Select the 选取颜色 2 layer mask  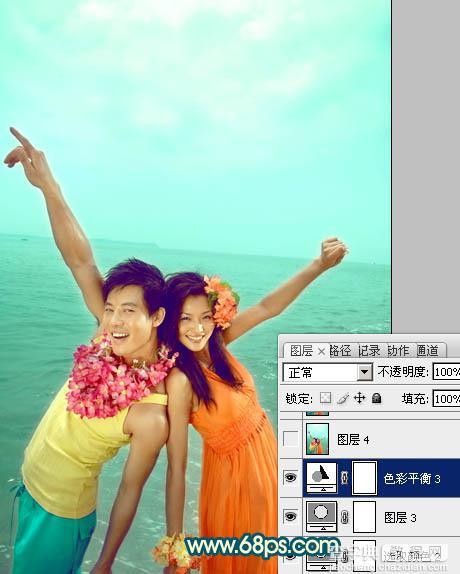click(364, 556)
